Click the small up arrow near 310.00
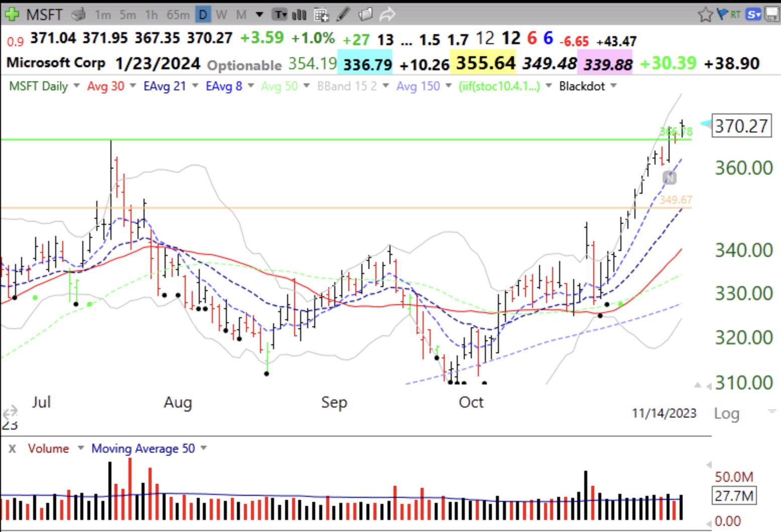This screenshot has height=532, width=781. point(698,385)
